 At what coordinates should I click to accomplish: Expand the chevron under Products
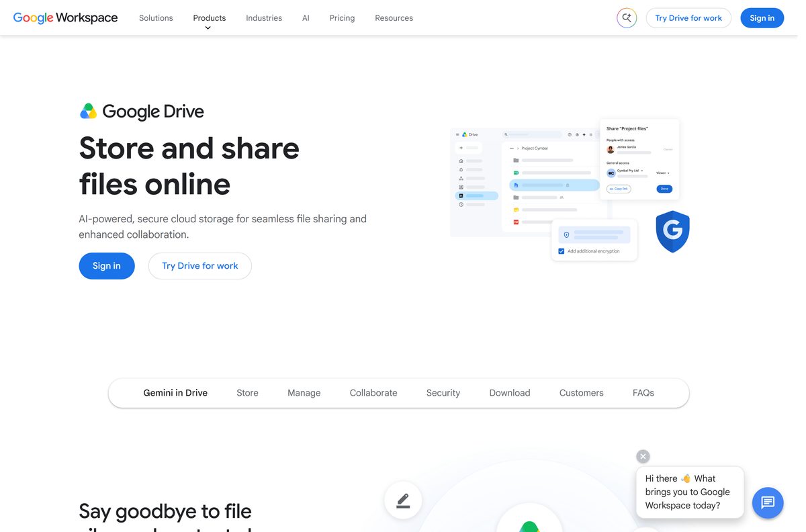tap(208, 28)
